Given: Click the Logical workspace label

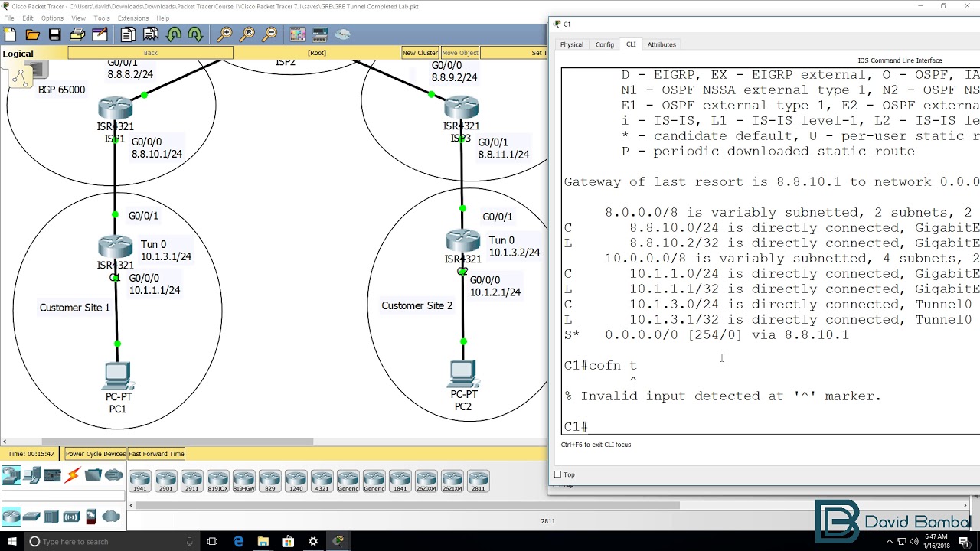Looking at the screenshot, I should click(x=18, y=54).
